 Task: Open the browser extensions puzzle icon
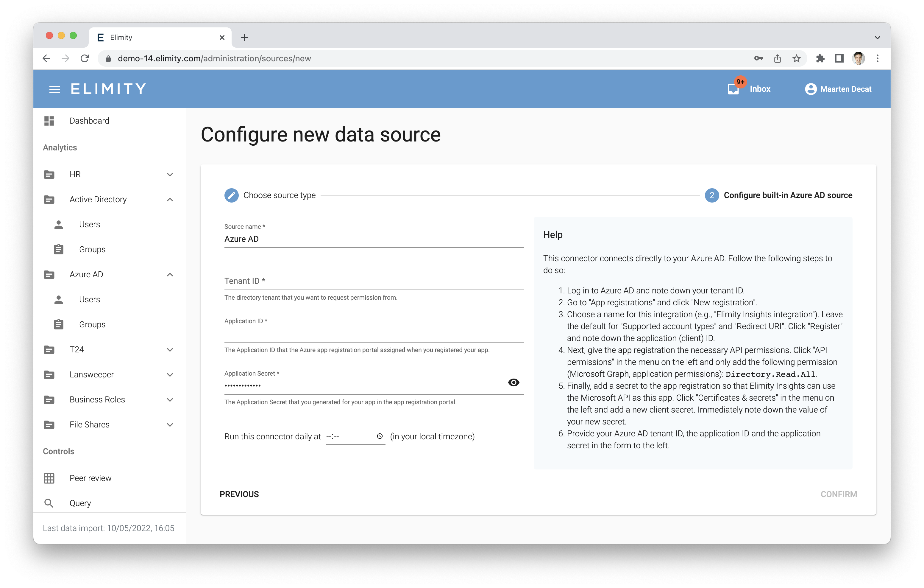(x=820, y=58)
